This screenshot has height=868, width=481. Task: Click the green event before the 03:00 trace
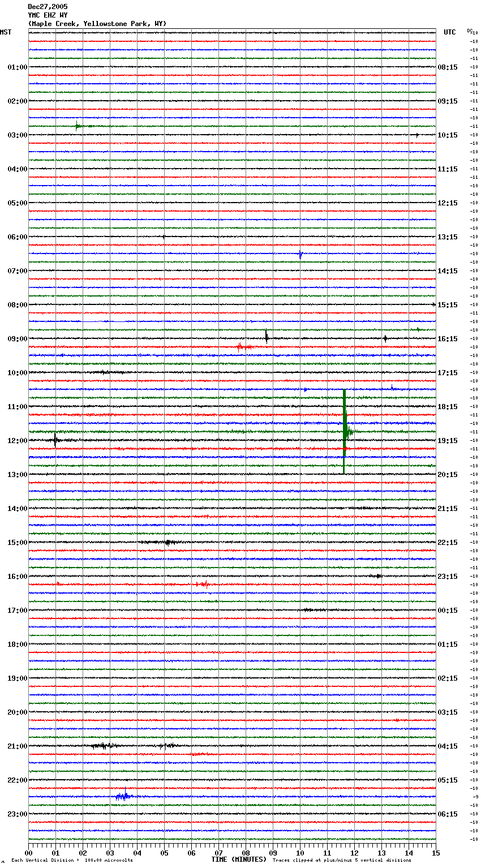77,126
